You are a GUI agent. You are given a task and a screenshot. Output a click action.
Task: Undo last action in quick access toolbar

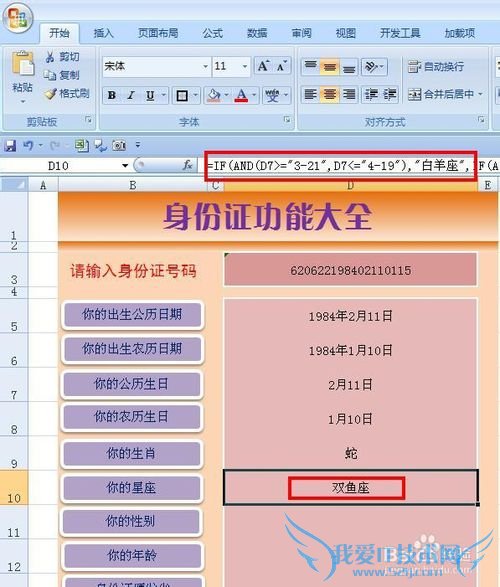point(28,145)
